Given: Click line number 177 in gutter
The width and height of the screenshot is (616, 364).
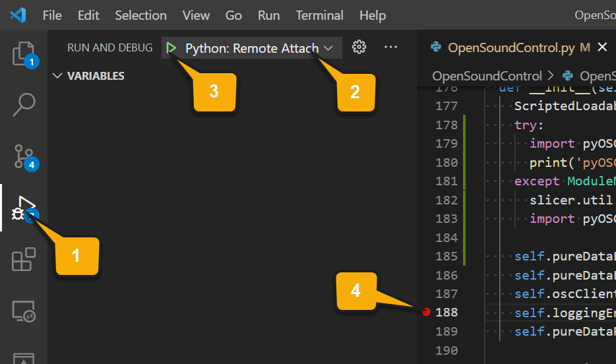Looking at the screenshot, I should point(447,106).
